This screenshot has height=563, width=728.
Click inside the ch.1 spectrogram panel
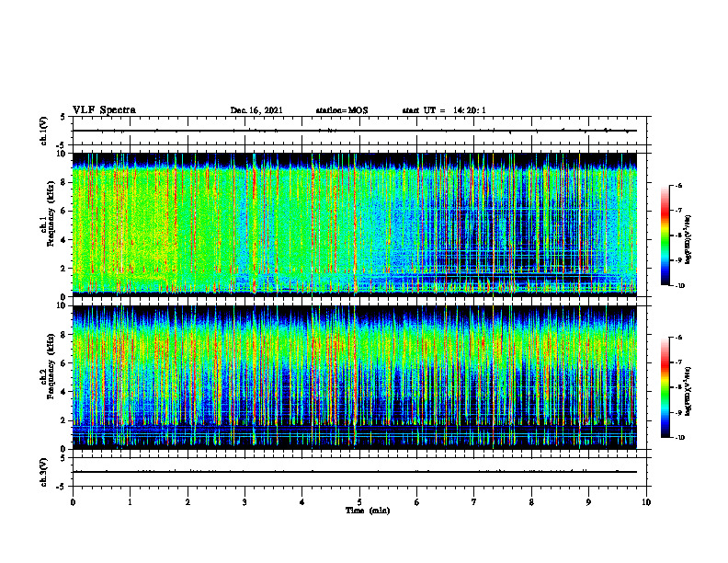[x=355, y=224]
